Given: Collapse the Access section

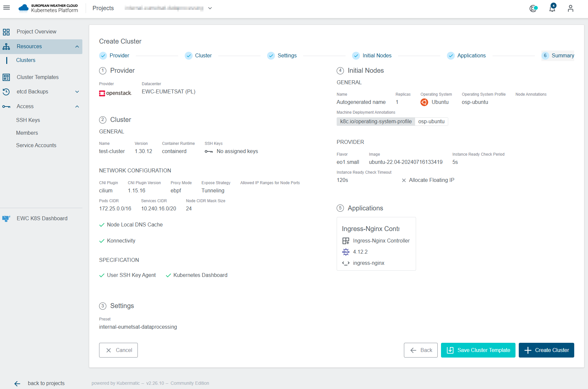Looking at the screenshot, I should pyautogui.click(x=77, y=107).
